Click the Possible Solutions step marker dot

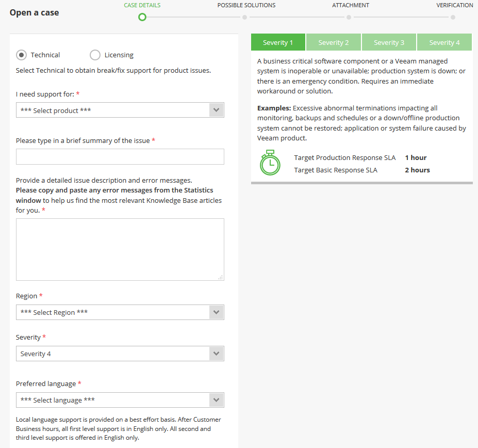point(244,17)
